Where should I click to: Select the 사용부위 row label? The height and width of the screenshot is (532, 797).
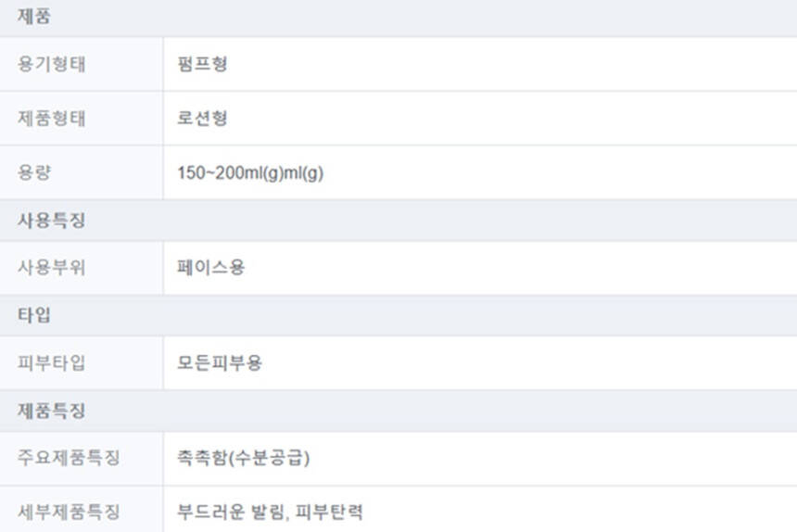point(51,268)
